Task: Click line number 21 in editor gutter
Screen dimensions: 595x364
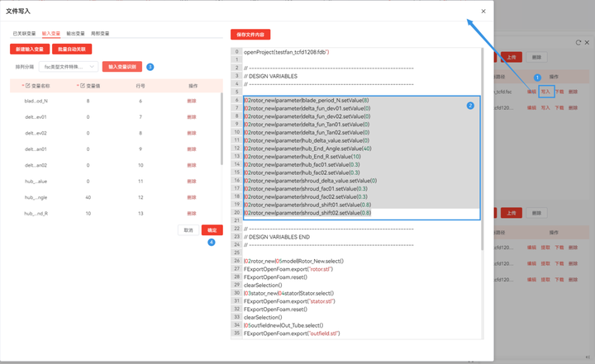Action: [x=237, y=220]
